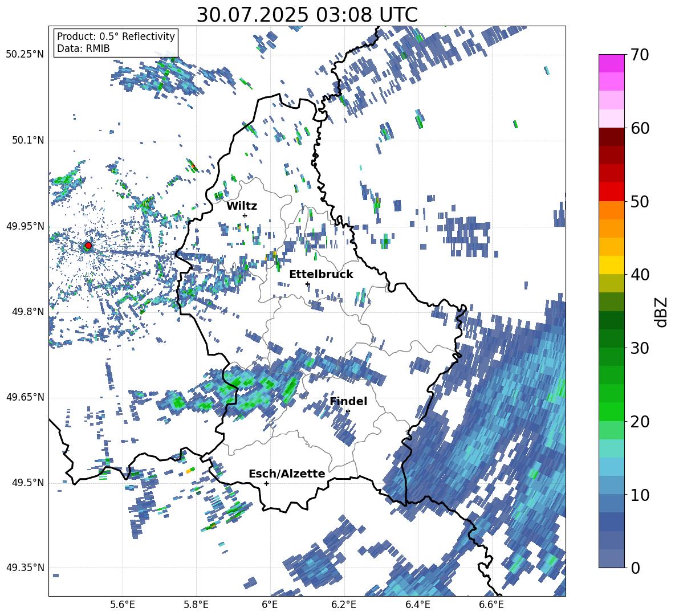The height and width of the screenshot is (616, 675).
Task: Click the Findel station cross marker
Action: [x=348, y=411]
